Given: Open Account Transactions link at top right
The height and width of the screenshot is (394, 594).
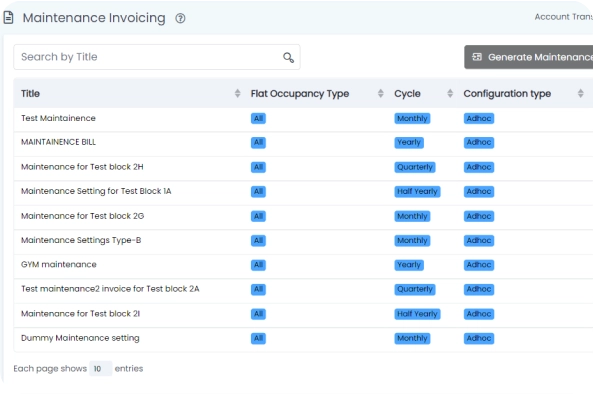Looking at the screenshot, I should tap(564, 17).
